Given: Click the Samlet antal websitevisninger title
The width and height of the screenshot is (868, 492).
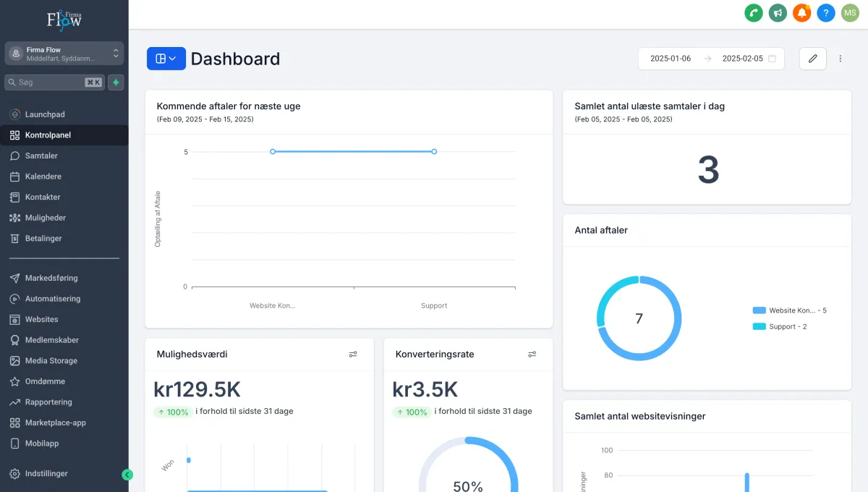Looking at the screenshot, I should click(x=640, y=416).
